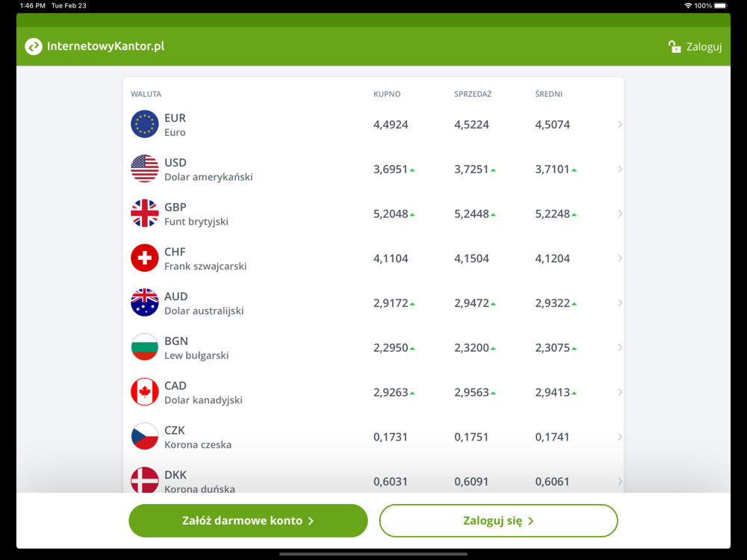
Task: Select the CHF Swiss flag icon
Action: (144, 258)
